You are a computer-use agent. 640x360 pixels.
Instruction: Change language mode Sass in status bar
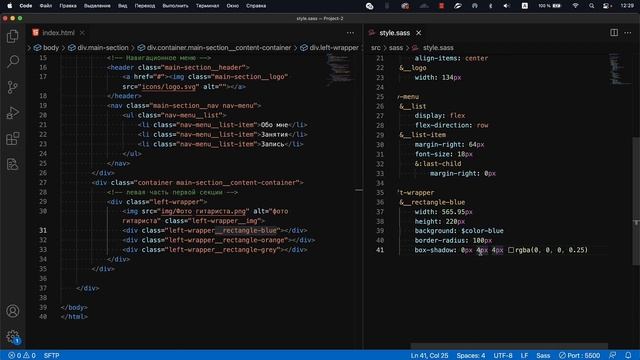point(543,356)
